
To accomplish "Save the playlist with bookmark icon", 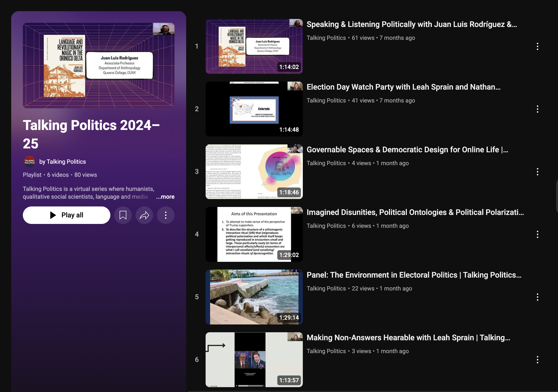I will coord(123,215).
